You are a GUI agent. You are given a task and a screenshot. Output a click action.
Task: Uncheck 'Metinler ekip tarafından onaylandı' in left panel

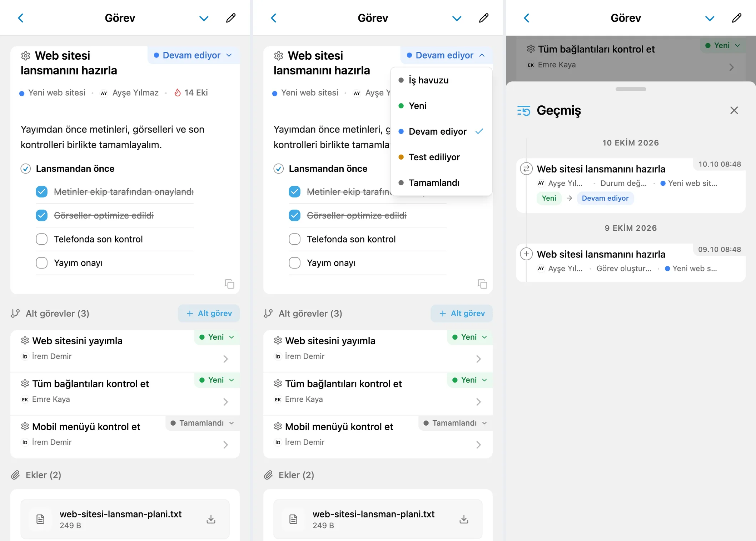42,192
